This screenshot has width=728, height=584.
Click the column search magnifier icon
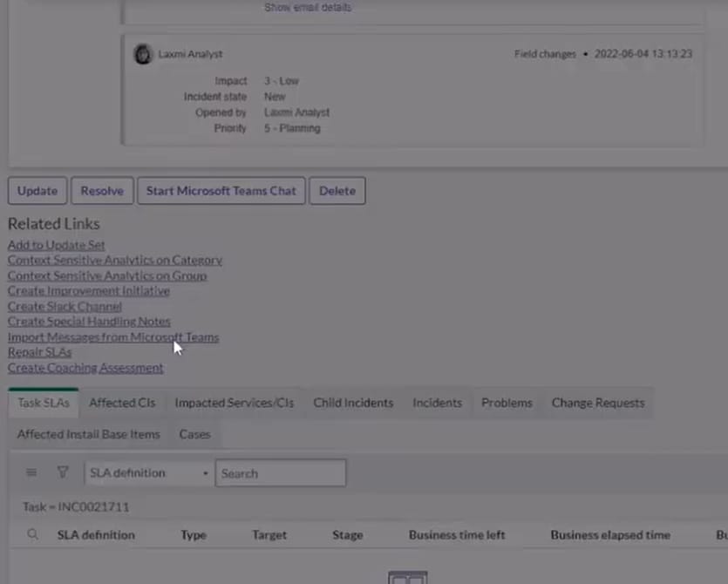(x=32, y=534)
